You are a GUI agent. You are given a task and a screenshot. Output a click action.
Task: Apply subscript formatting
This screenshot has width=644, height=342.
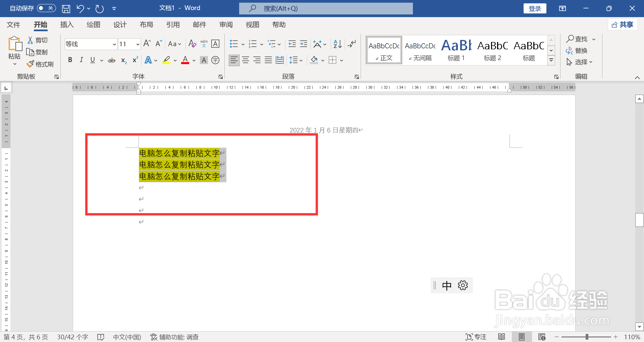pos(124,60)
